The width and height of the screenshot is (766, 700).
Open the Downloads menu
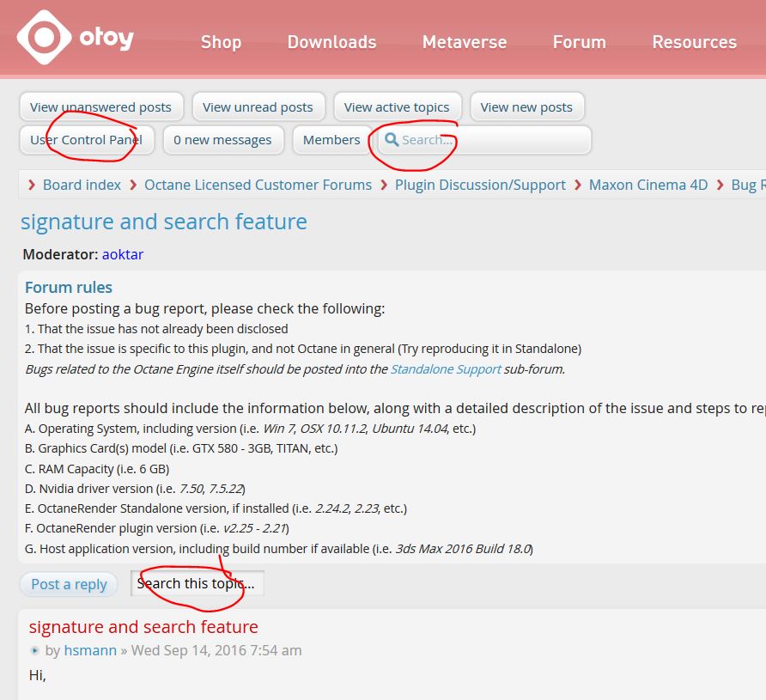pyautogui.click(x=331, y=42)
